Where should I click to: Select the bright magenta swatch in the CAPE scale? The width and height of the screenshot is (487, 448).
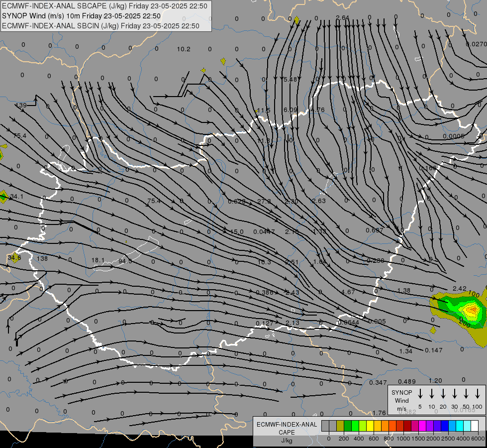[x=422, y=426]
